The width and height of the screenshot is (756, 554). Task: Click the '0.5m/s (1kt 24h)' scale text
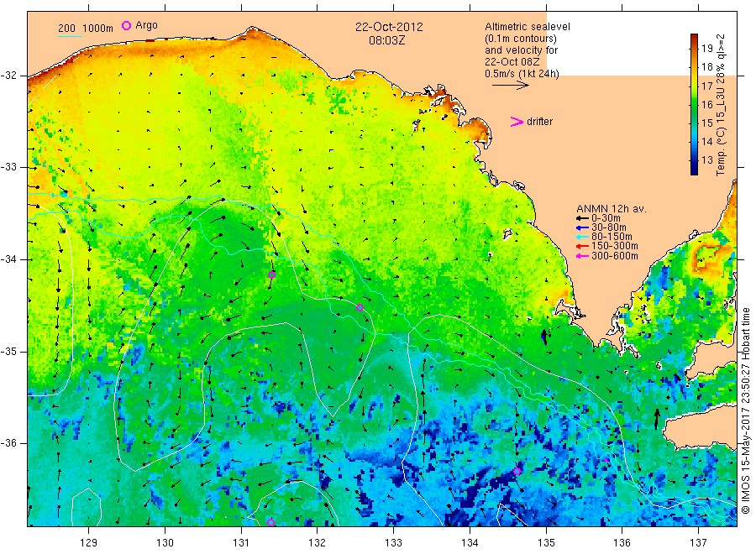point(522,74)
